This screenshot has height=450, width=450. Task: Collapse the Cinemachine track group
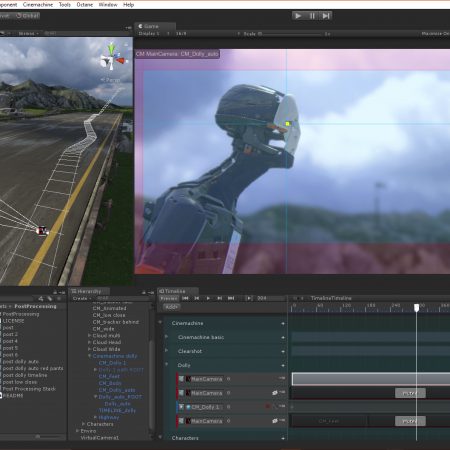pyautogui.click(x=160, y=322)
